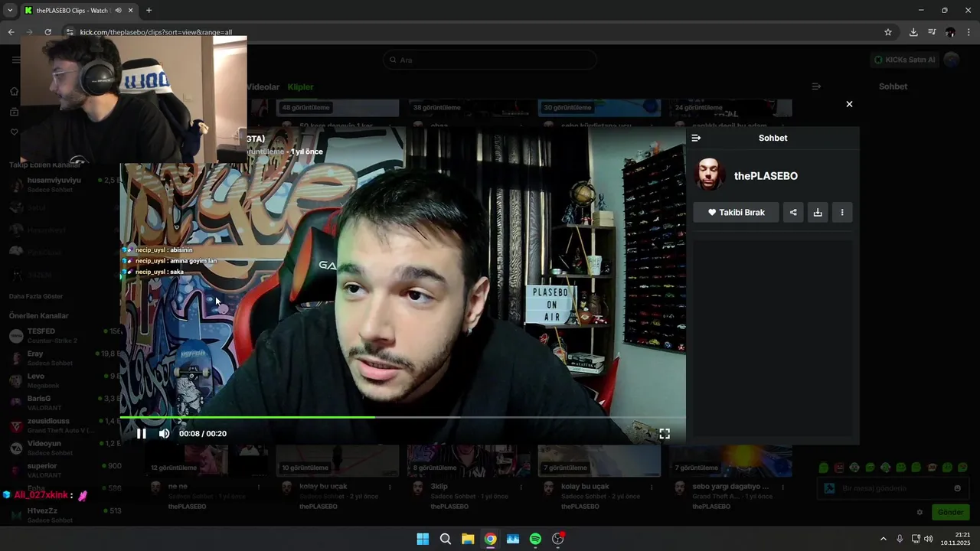
Task: Enter fullscreen for the clip player
Action: pyautogui.click(x=665, y=434)
